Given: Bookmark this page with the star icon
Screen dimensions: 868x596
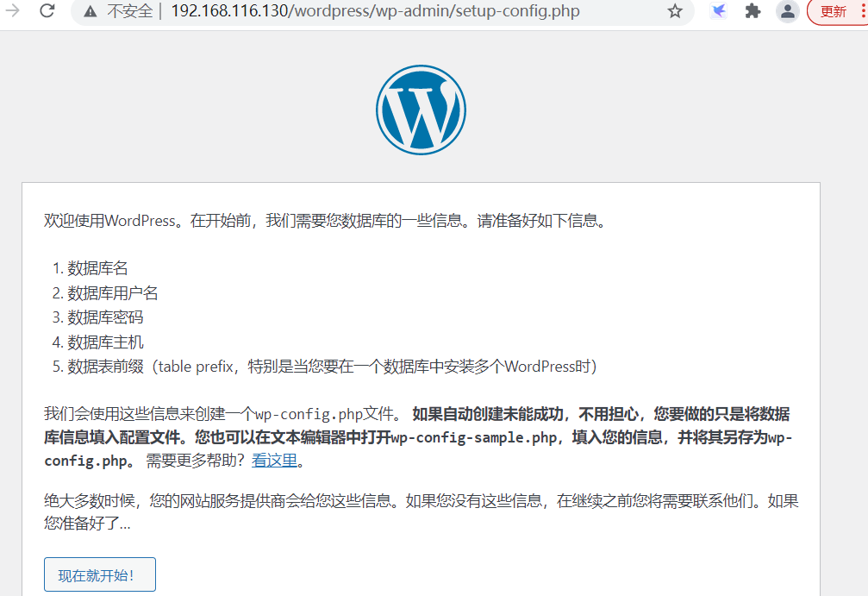Looking at the screenshot, I should tap(674, 11).
